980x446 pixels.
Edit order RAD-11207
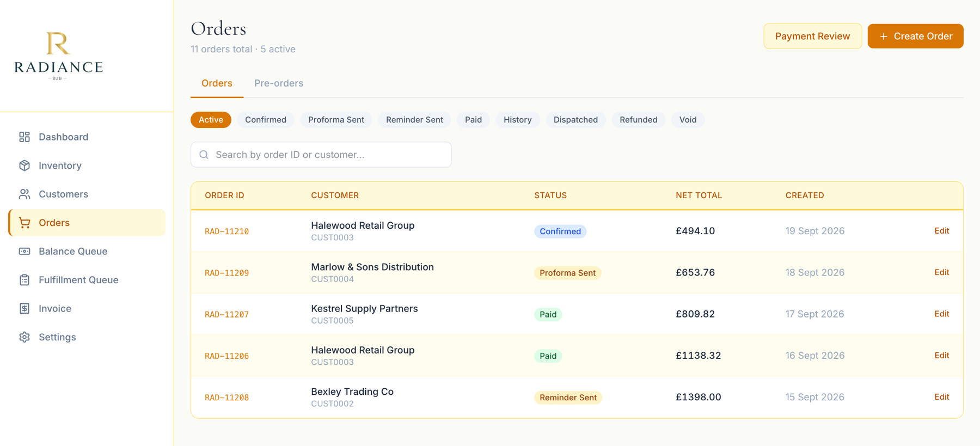[x=941, y=314]
